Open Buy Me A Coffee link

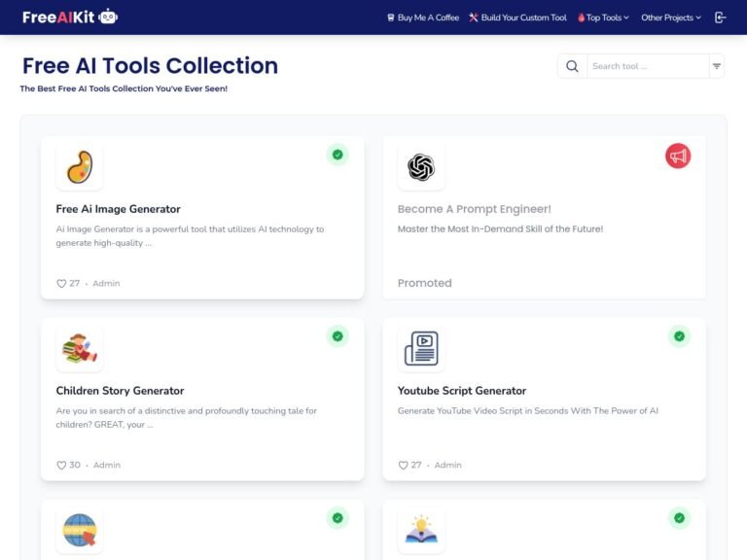point(422,17)
